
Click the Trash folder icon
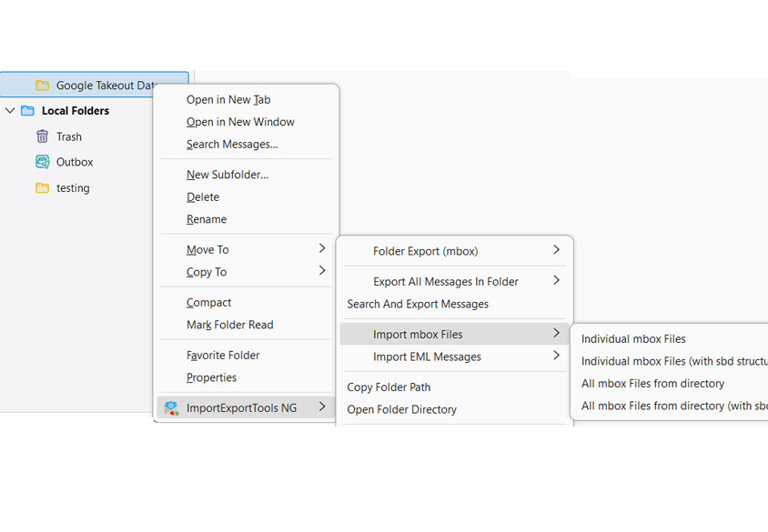click(43, 136)
